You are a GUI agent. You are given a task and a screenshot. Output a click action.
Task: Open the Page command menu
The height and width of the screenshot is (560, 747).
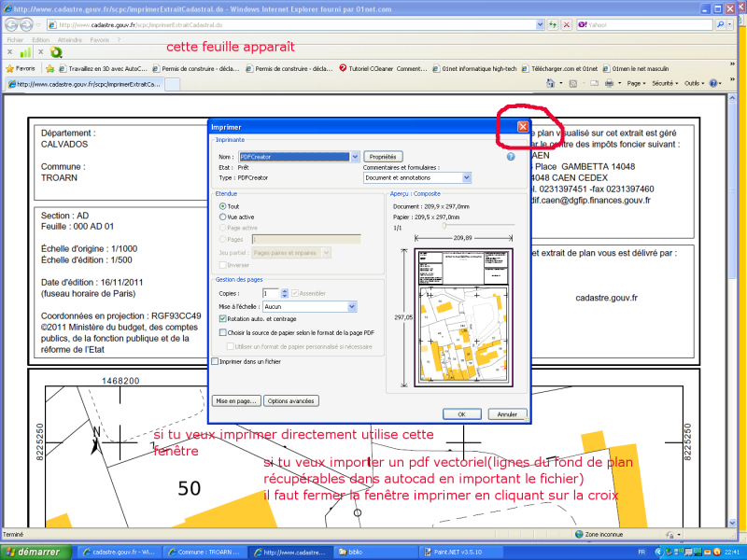[636, 83]
